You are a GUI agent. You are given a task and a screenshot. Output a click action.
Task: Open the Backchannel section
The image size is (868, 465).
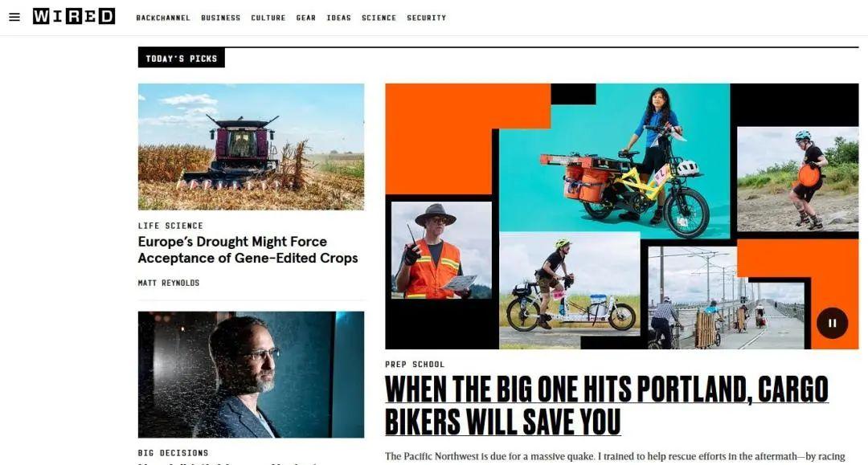click(163, 18)
